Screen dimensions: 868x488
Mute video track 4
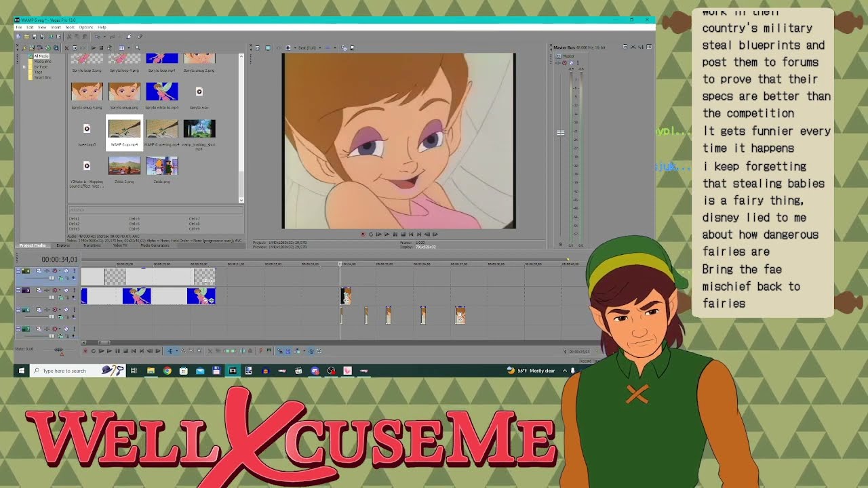pos(66,270)
